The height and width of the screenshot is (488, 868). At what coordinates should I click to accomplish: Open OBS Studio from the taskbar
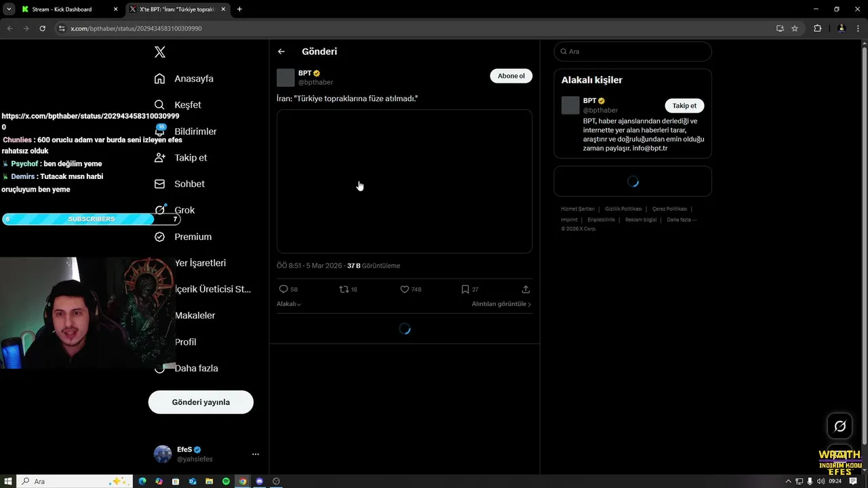(x=276, y=481)
